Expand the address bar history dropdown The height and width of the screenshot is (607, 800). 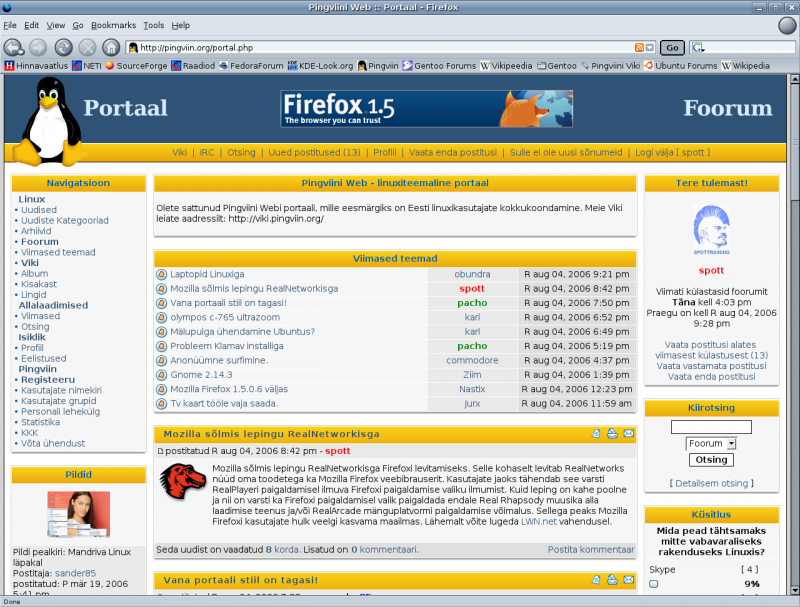(649, 47)
